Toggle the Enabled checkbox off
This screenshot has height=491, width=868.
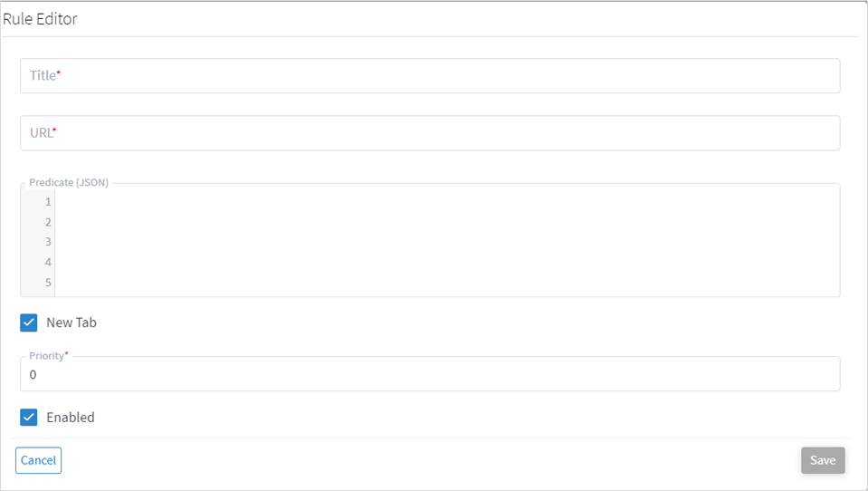coord(29,418)
